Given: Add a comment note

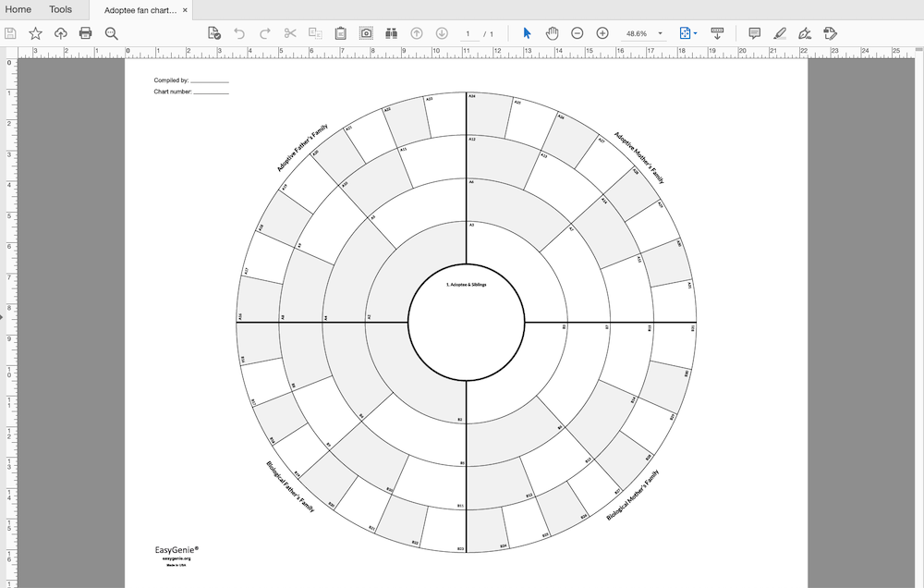Looking at the screenshot, I should pos(754,33).
